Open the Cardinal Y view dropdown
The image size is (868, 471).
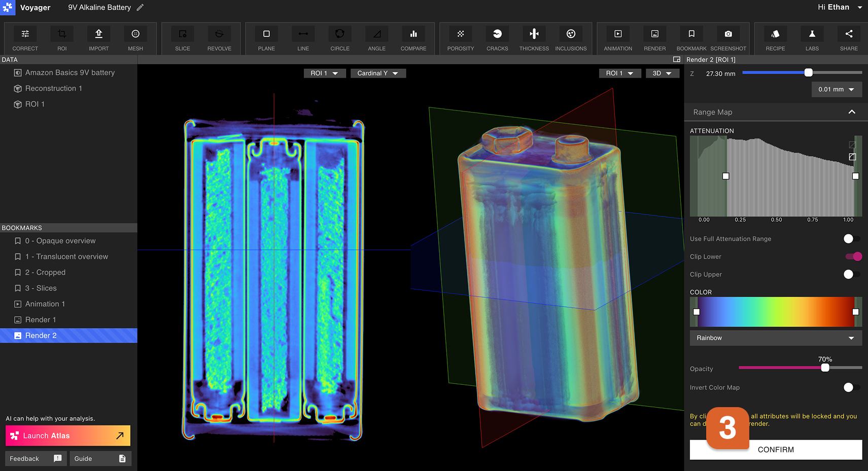click(377, 74)
